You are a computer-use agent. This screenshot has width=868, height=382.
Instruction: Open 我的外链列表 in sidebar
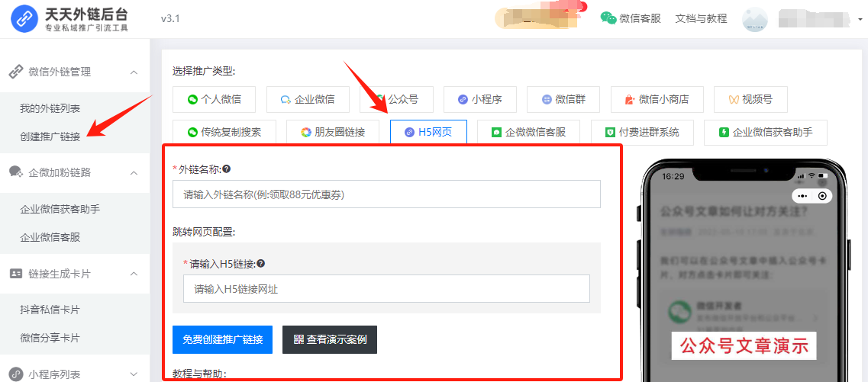tap(50, 108)
